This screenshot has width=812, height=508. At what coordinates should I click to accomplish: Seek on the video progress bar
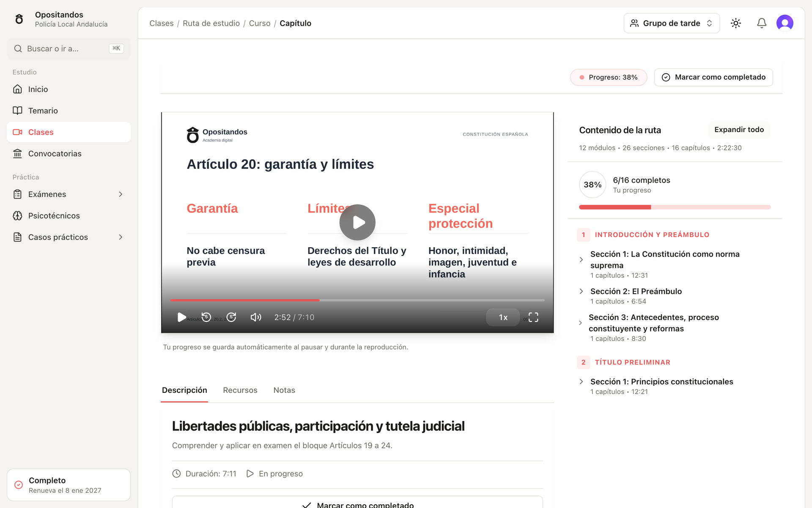[357, 300]
